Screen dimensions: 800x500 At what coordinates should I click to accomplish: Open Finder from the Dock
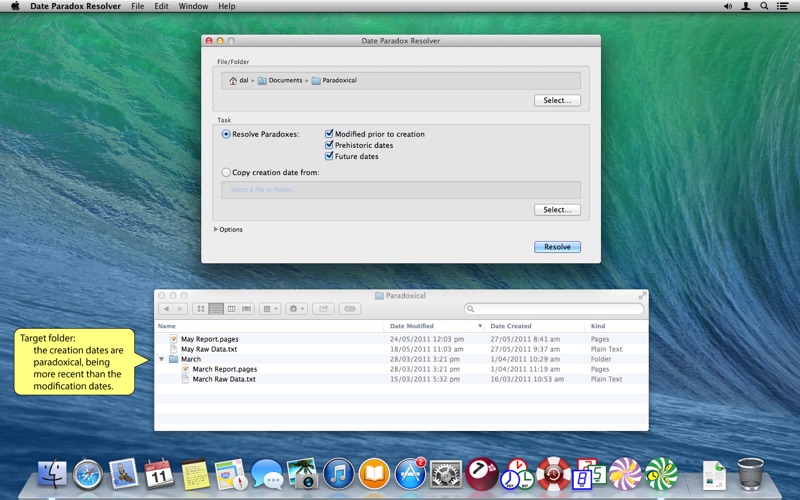pos(52,474)
